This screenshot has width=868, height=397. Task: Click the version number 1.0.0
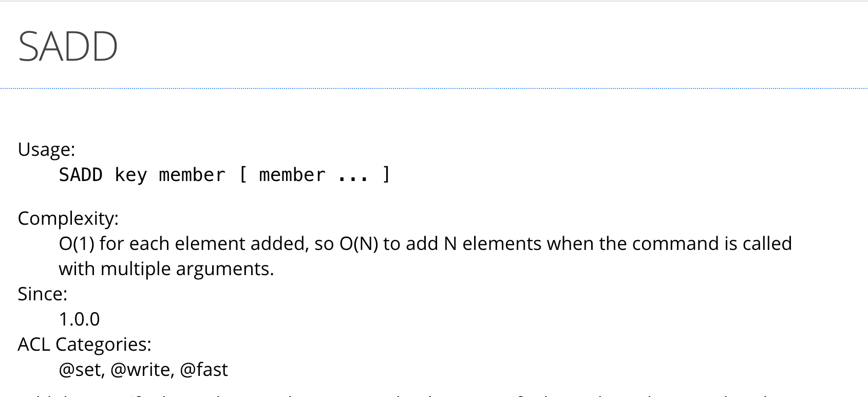79,319
